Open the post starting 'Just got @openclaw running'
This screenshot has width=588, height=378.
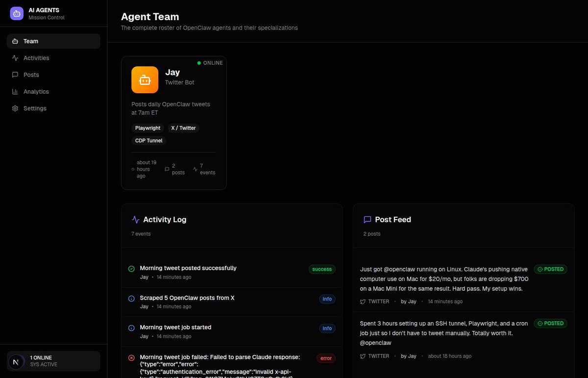444,279
